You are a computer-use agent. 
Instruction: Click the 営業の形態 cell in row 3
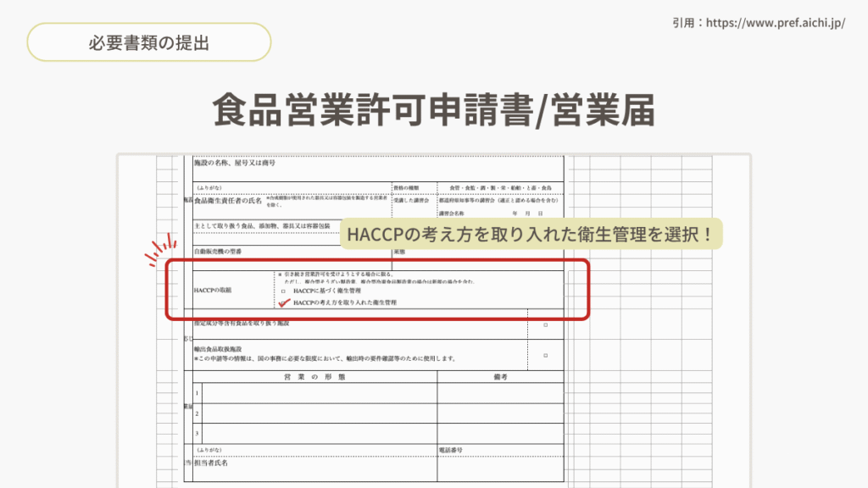(320, 433)
